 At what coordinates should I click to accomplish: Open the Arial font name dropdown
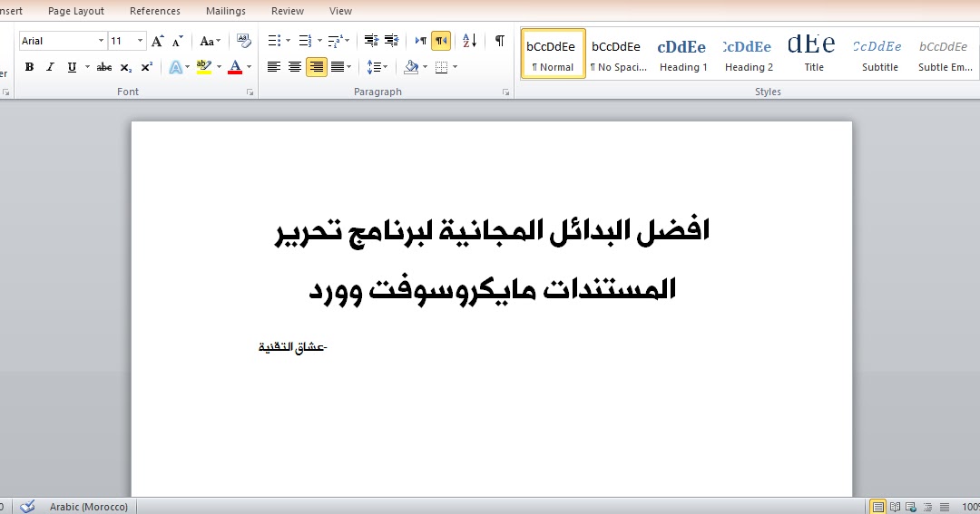[101, 41]
